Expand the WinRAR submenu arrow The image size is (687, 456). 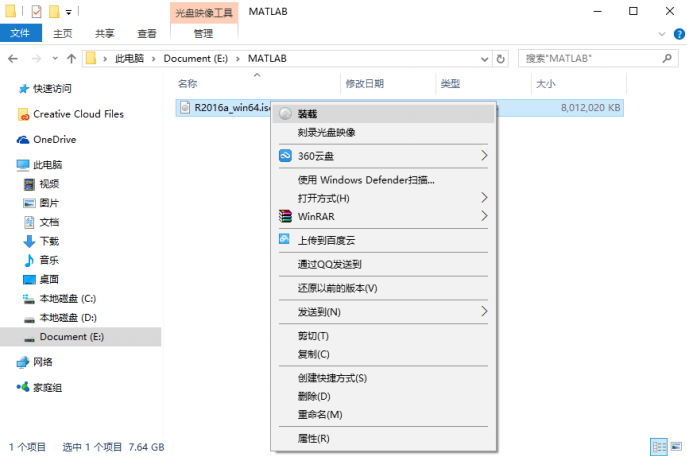(484, 216)
